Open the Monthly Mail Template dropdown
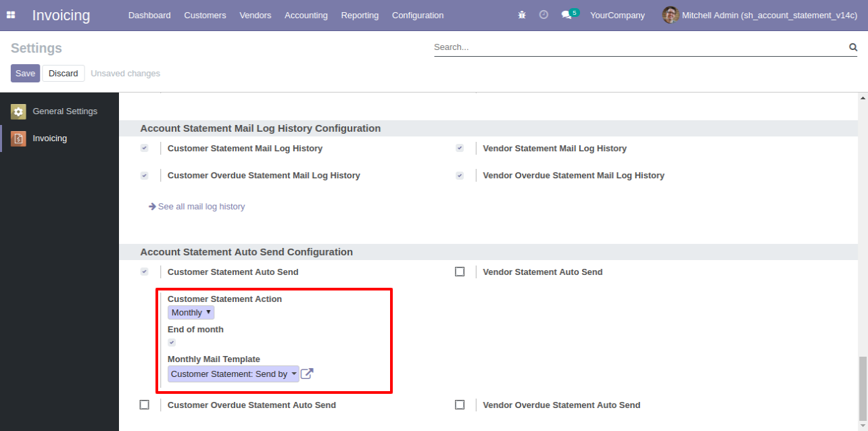868x431 pixels. click(x=233, y=374)
